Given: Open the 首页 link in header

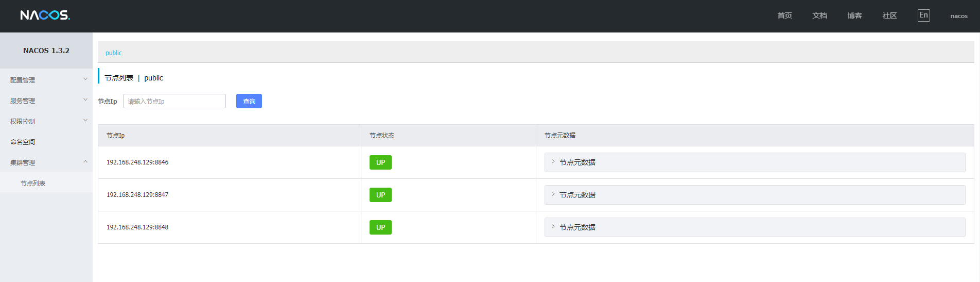Looking at the screenshot, I should click(784, 15).
